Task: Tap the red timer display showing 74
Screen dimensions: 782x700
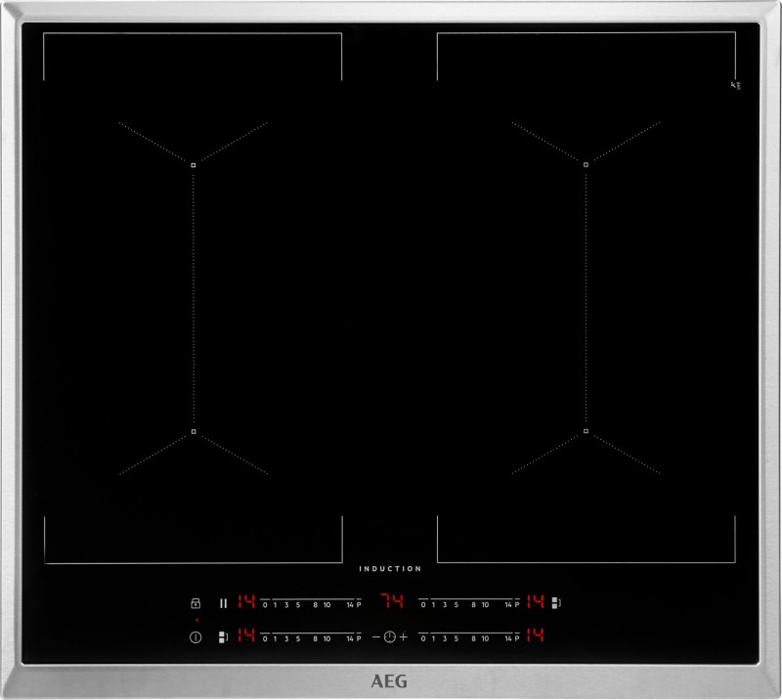Action: pos(391,602)
